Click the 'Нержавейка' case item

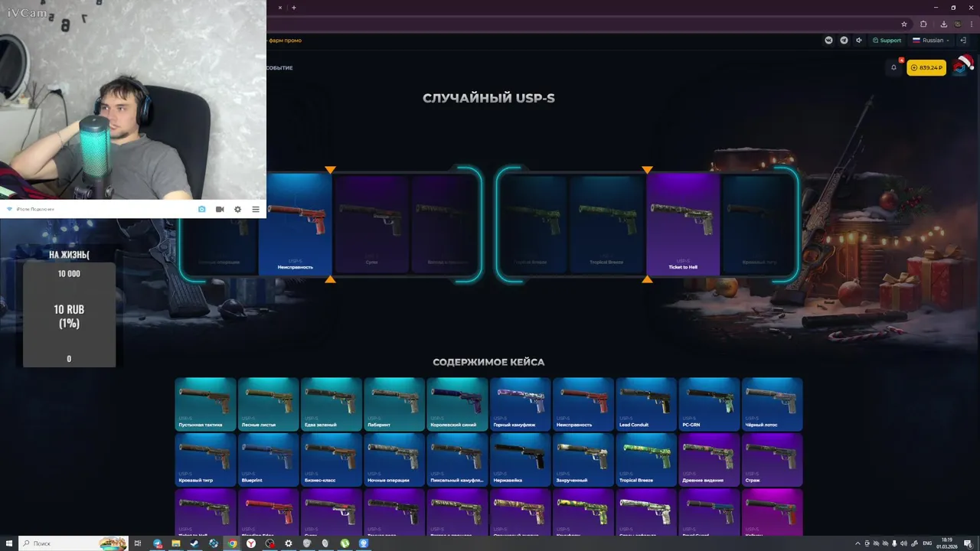click(520, 460)
